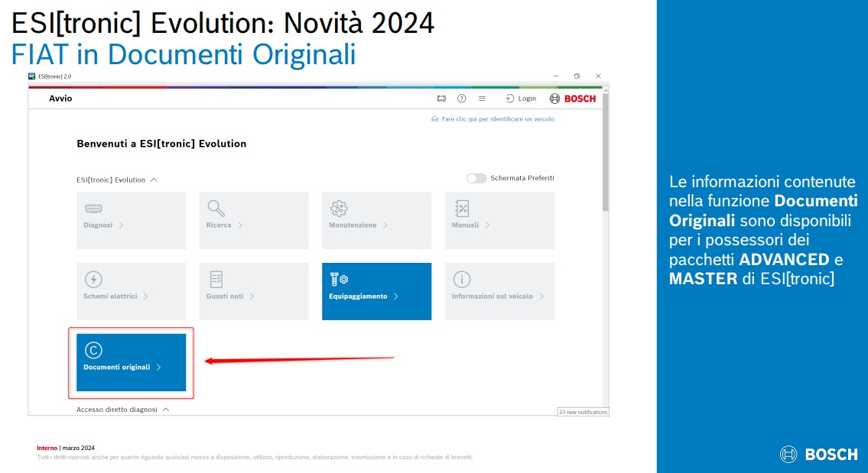This screenshot has width=868, height=473.
Task: Click the screenshot icon in the header
Action: [x=441, y=99]
